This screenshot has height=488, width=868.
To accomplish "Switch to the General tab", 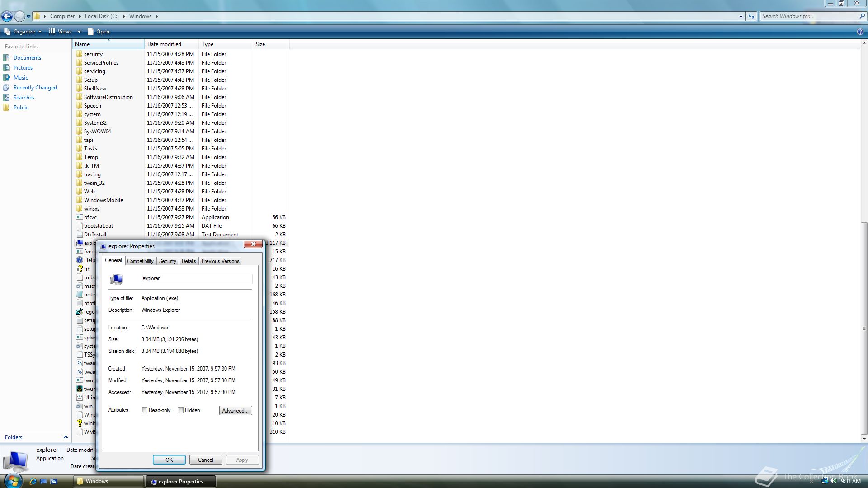I will point(113,260).
